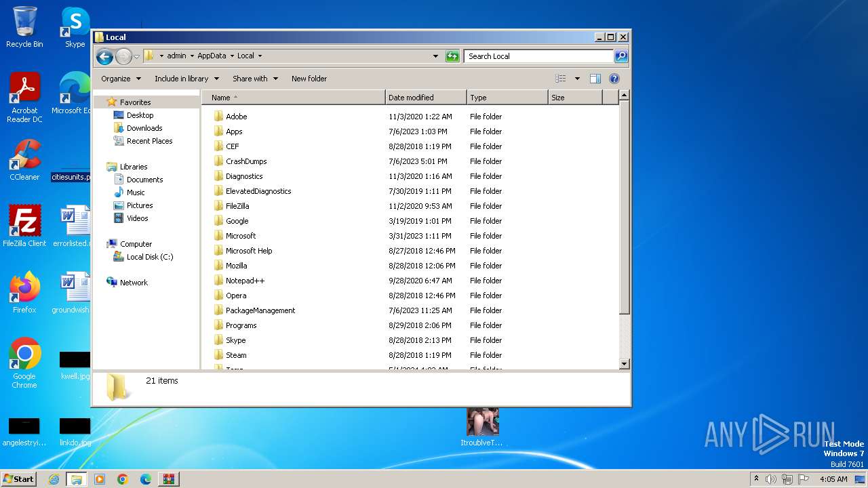Viewport: 868px width, 488px height.
Task: Select the Microsoft Help folder
Action: click(x=249, y=251)
